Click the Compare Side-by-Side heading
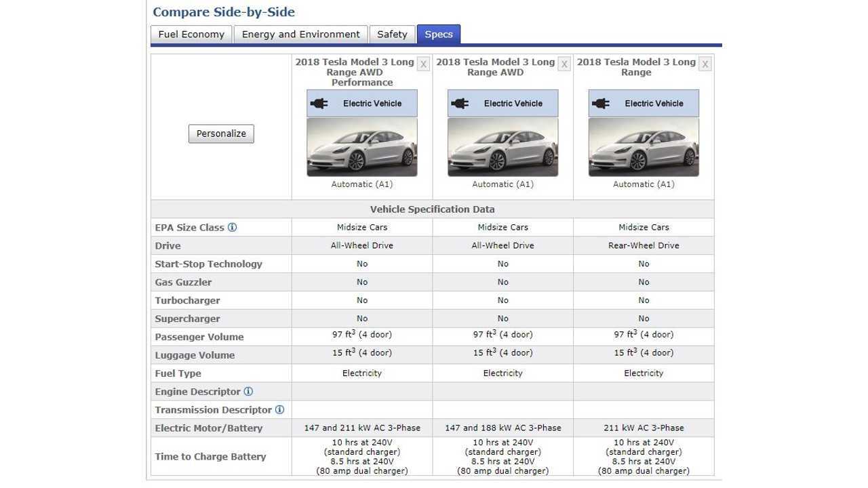 224,12
